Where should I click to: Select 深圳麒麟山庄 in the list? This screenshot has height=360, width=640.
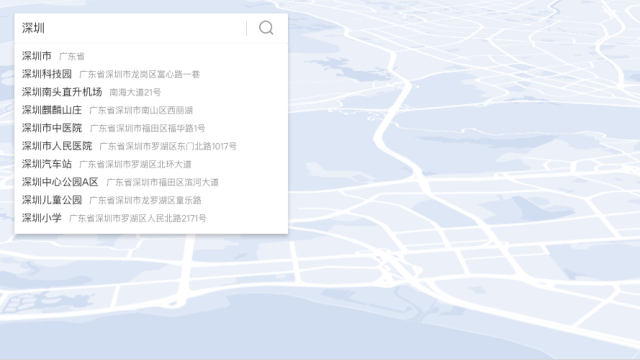[151, 110]
